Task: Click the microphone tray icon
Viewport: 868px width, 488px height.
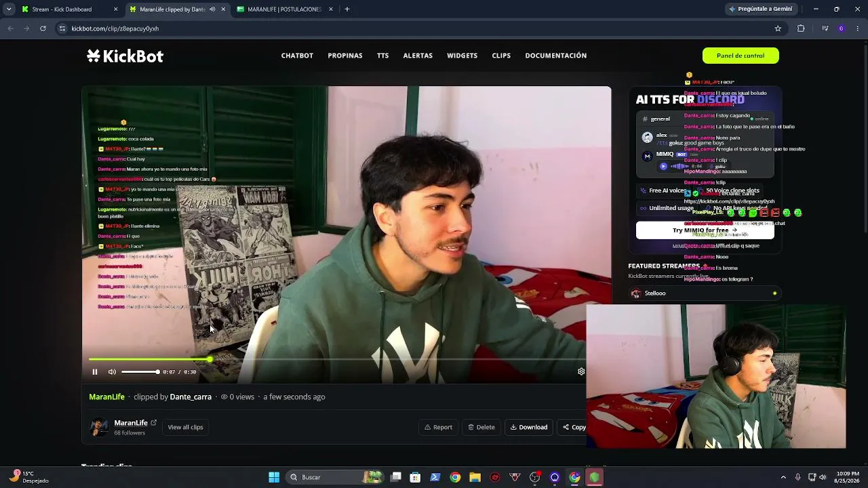Action: click(x=797, y=477)
